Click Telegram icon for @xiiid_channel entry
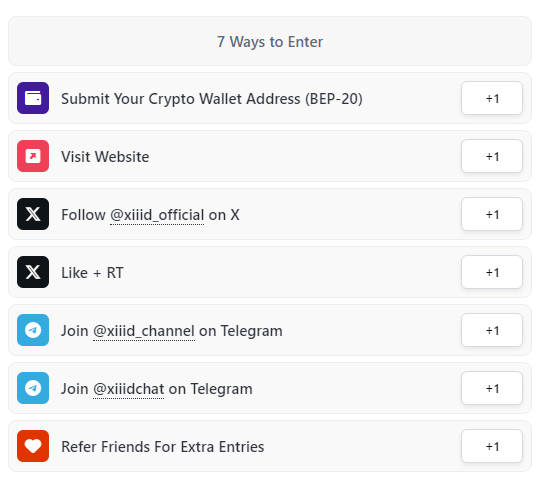This screenshot has width=540, height=478. click(x=33, y=330)
